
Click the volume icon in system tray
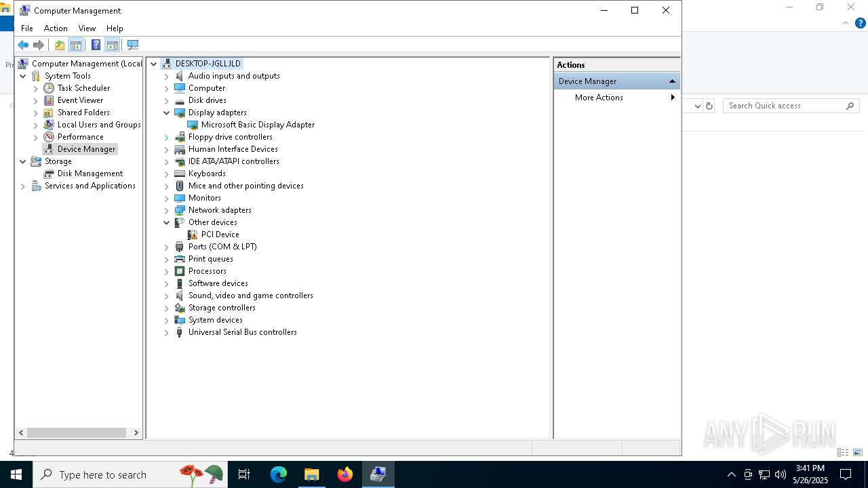tap(780, 474)
